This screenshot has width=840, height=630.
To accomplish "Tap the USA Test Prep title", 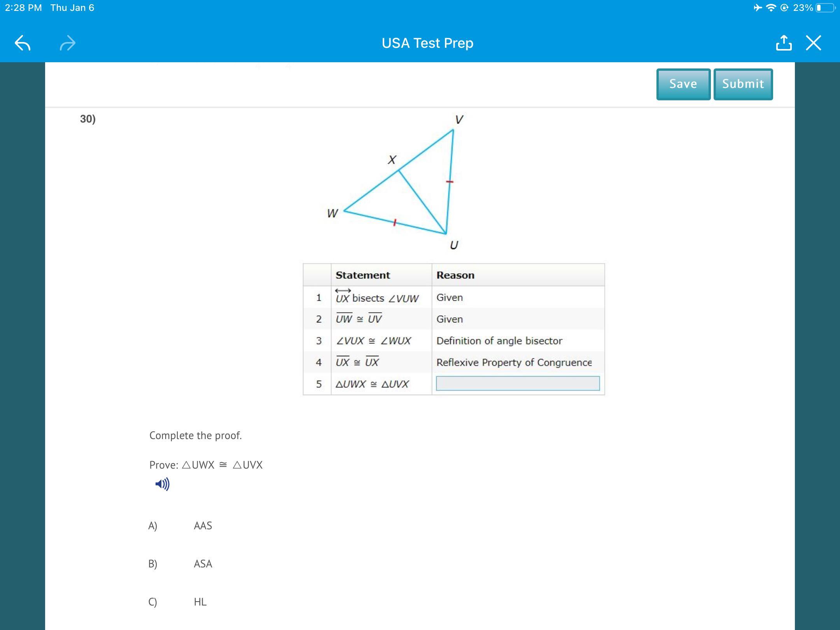I will 427,43.
